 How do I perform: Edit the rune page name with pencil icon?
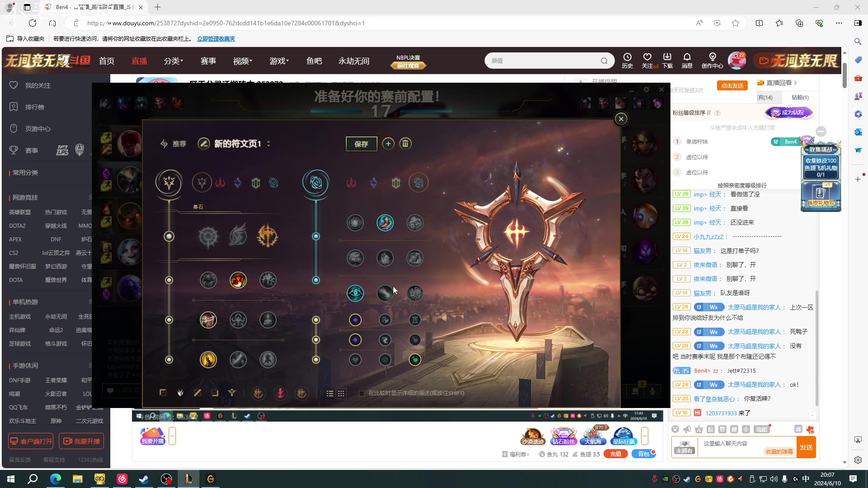tap(204, 144)
